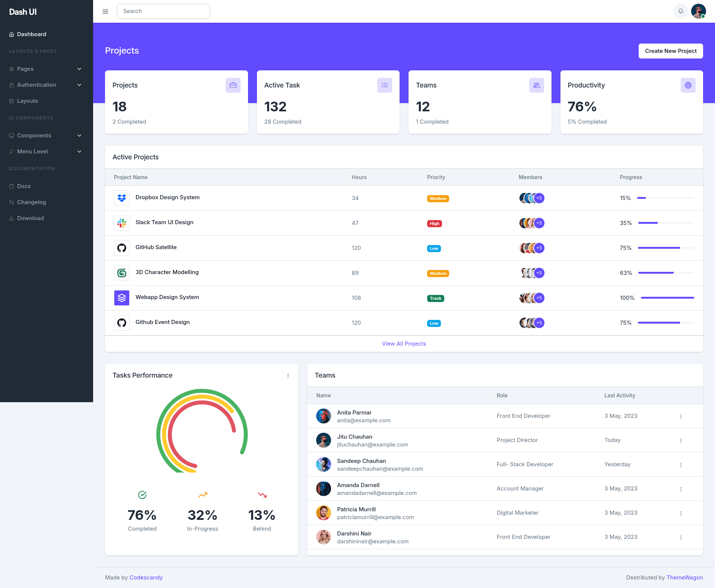This screenshot has width=715, height=588.
Task: Open options menu for Patricia Murrill
Action: tap(681, 513)
